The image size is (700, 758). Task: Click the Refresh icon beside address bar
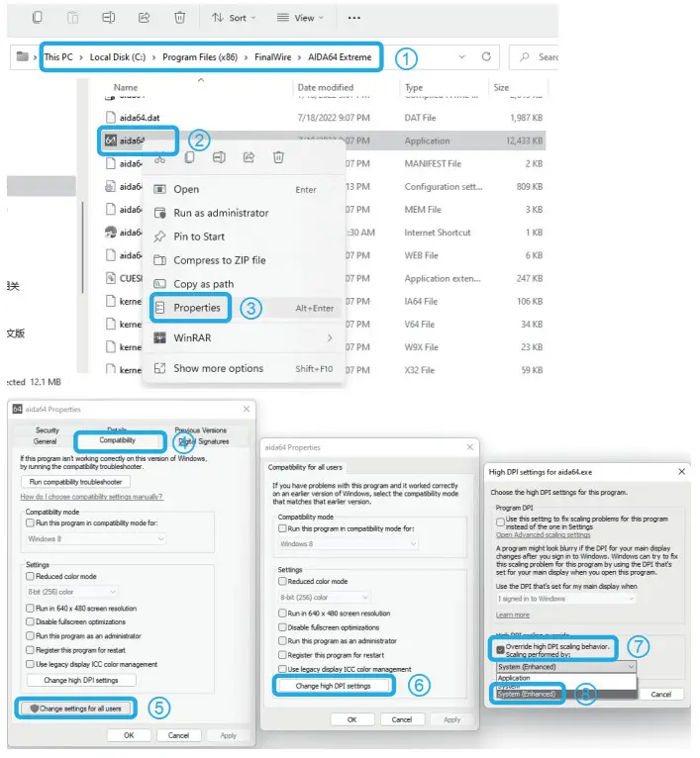coord(486,56)
